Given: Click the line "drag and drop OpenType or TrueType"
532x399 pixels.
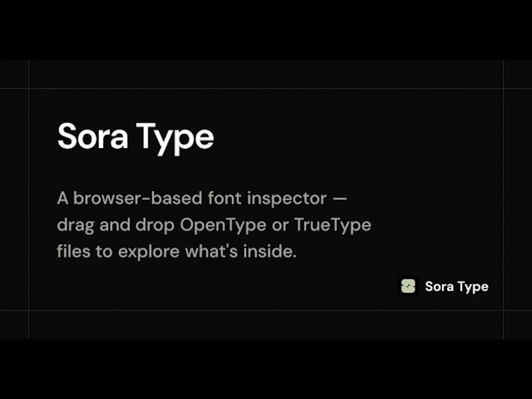Looking at the screenshot, I should [x=214, y=225].
